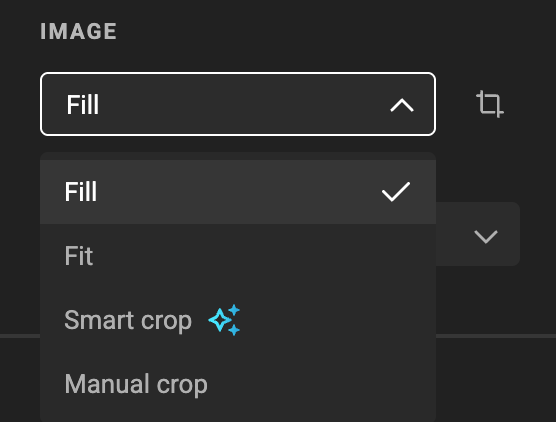This screenshot has width=556, height=422.
Task: Open the partially hidden dropdown behind the menu
Action: tap(478, 234)
